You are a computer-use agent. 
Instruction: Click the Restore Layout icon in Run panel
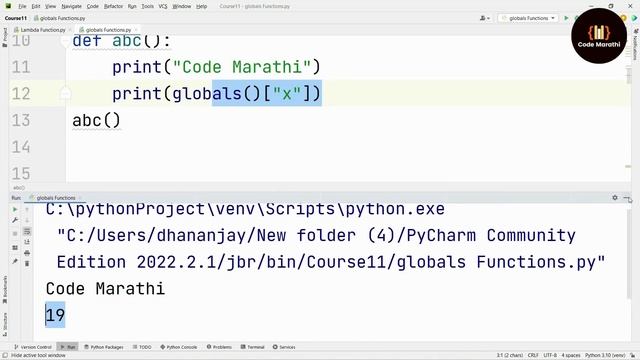click(x=15, y=247)
